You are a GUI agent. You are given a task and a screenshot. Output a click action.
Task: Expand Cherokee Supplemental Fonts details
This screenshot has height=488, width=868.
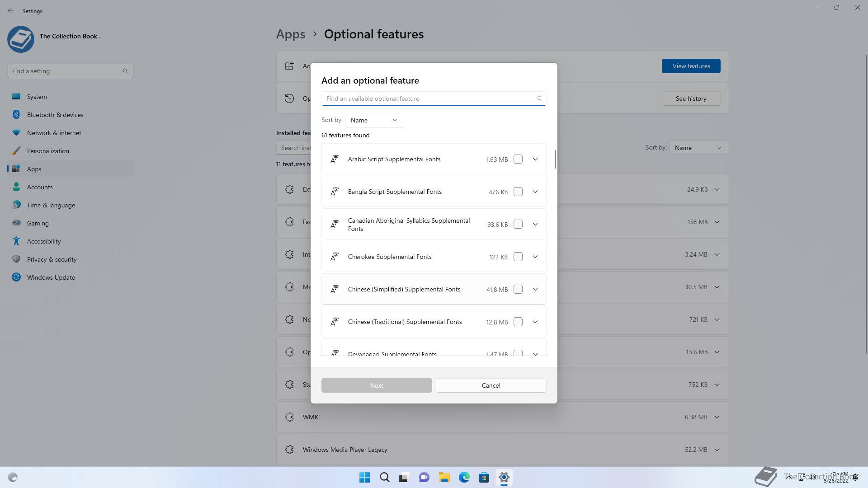[x=535, y=257]
